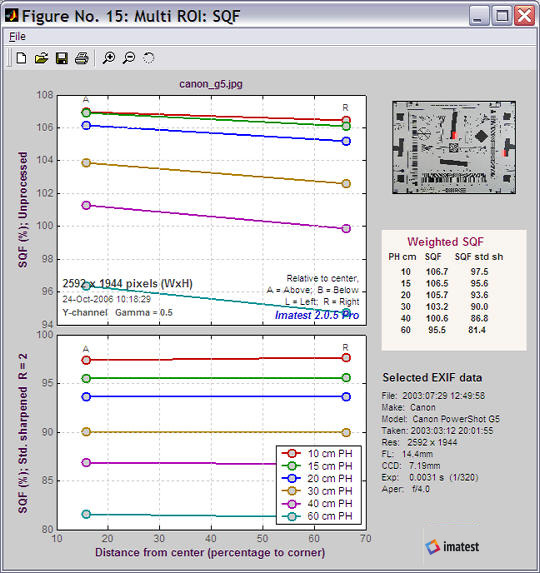Click the 40 cm PH legend entry
The height and width of the screenshot is (573, 540).
point(317,504)
